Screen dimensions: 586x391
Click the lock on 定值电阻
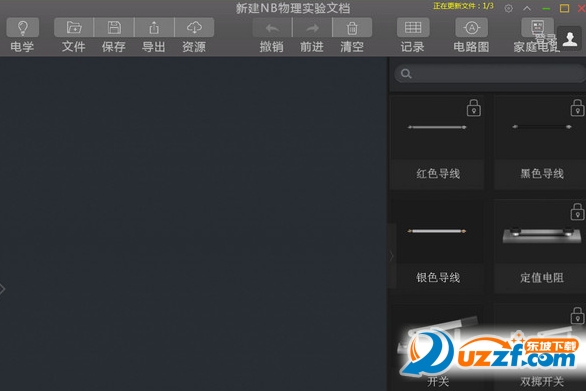coord(577,212)
